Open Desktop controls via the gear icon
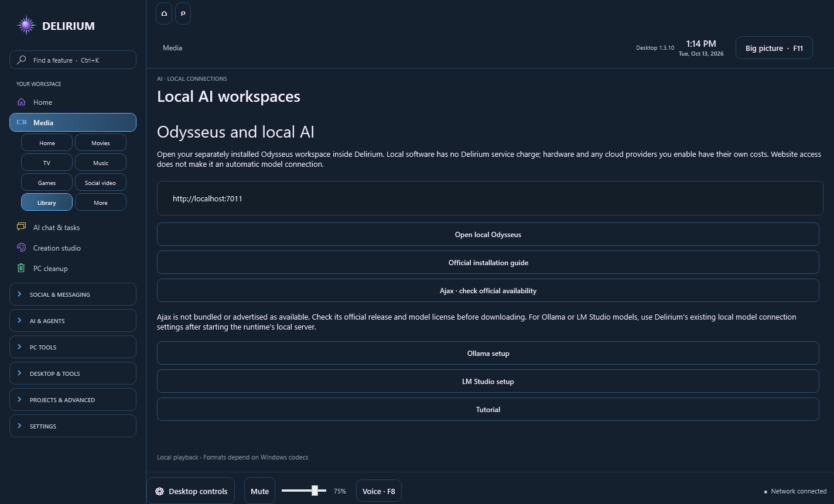The height and width of the screenshot is (504, 834). [x=191, y=491]
